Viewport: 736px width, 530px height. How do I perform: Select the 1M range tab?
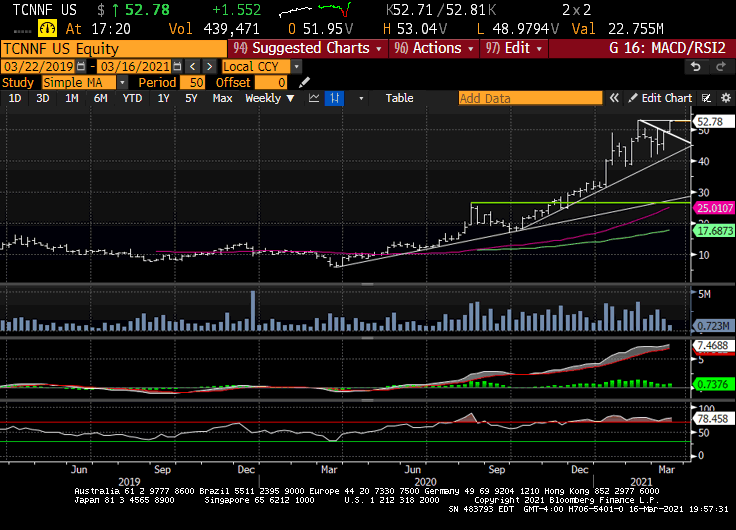click(x=71, y=98)
